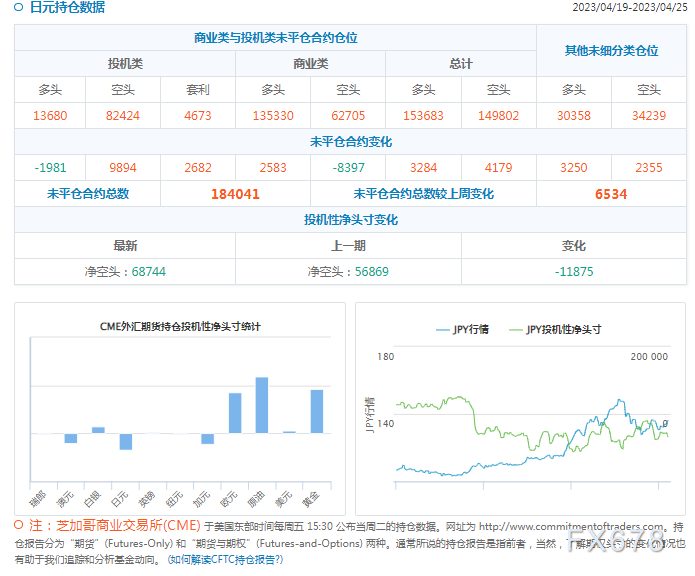Click the circle icon beside 日元持仓数据

point(19,7)
